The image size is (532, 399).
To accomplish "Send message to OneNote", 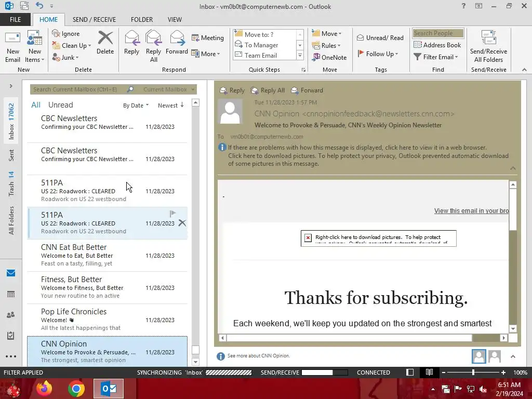I will pos(329,57).
